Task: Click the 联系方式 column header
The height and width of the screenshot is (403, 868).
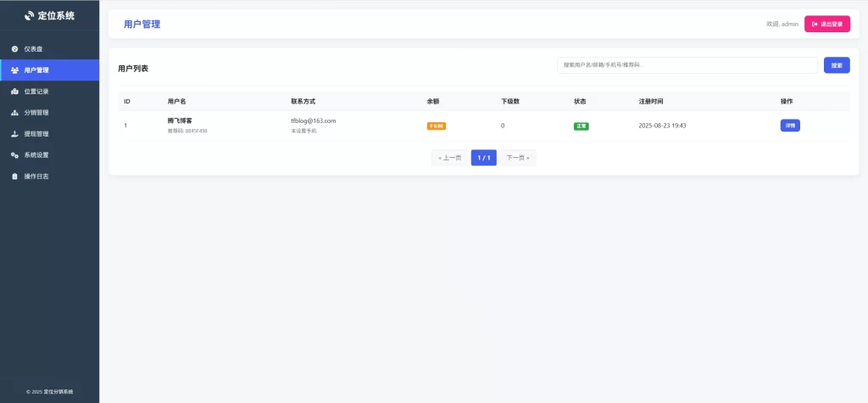Action: (303, 102)
